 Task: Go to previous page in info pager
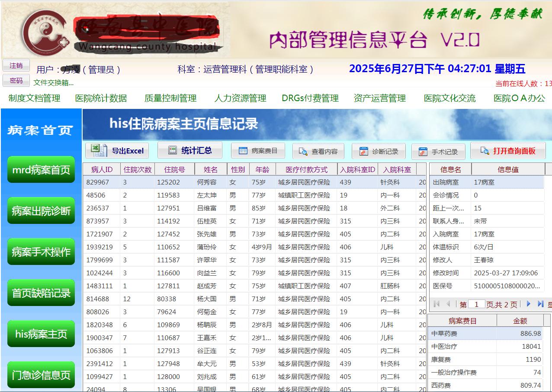pos(448,304)
